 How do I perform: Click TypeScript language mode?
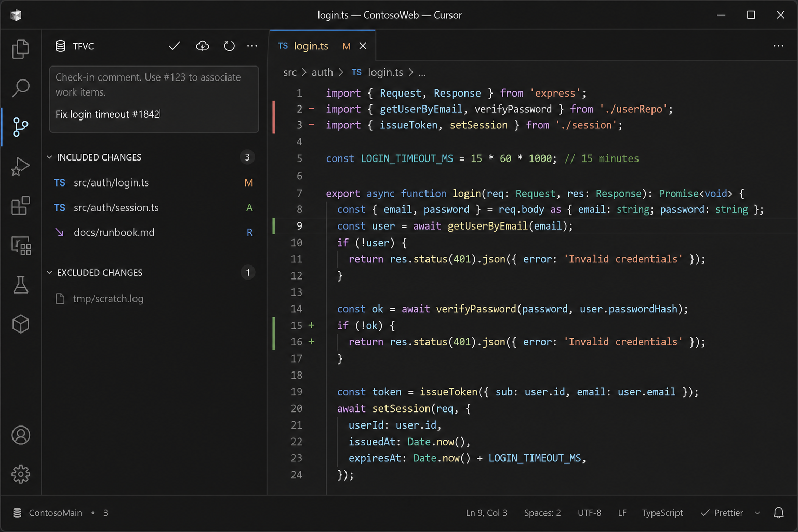pos(662,513)
